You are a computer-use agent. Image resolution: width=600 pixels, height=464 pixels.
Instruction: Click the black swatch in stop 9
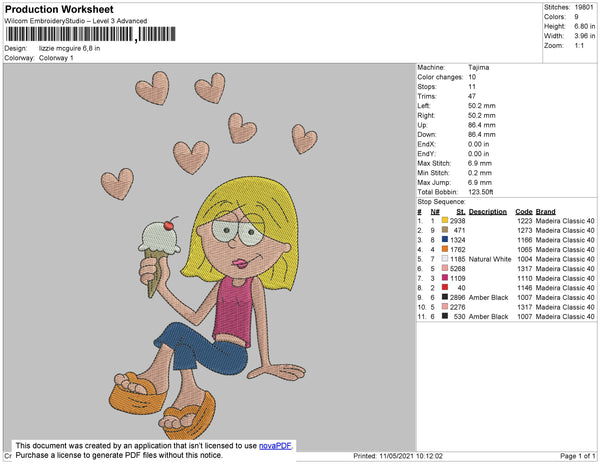pos(445,296)
